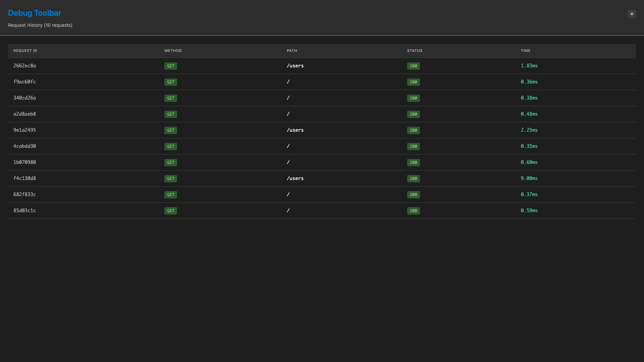Click the 9.00ms time value

pyautogui.click(x=529, y=178)
